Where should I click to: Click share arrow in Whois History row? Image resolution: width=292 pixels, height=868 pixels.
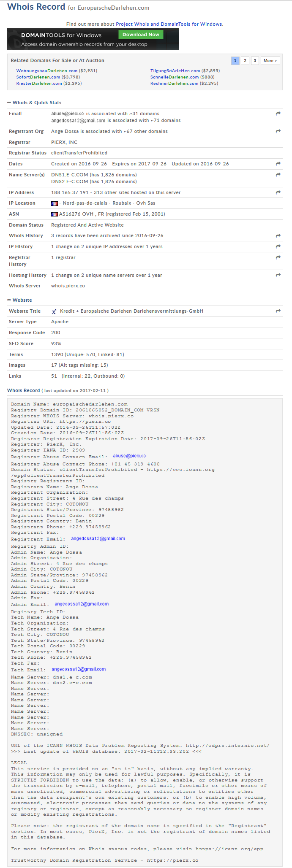point(278,235)
